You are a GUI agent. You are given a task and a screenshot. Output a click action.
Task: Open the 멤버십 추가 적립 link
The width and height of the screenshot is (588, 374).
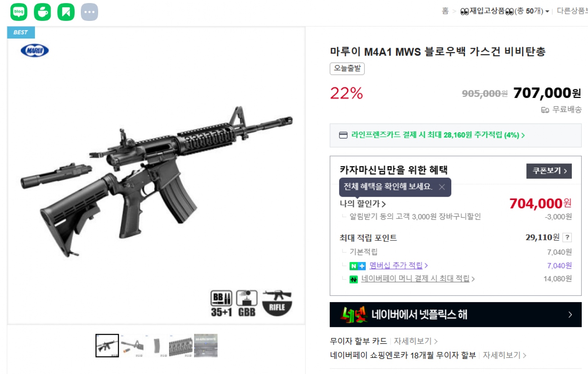pyautogui.click(x=398, y=265)
